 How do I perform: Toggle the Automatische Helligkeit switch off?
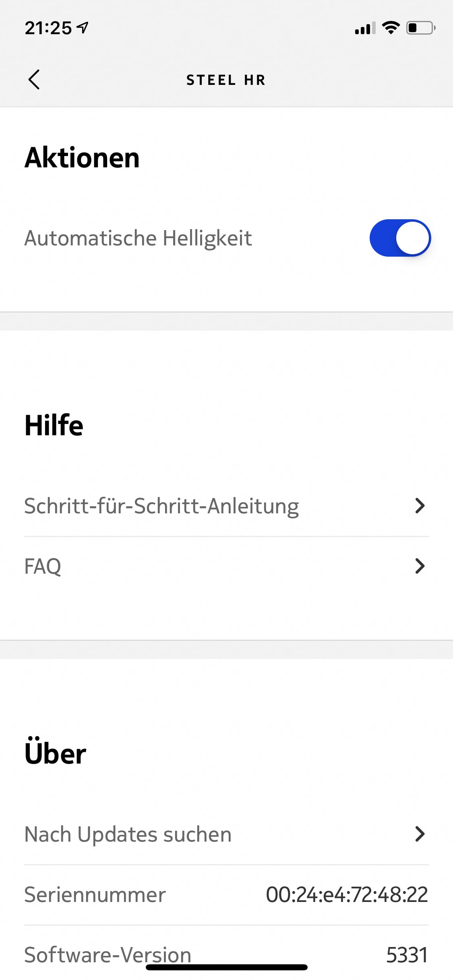point(400,238)
